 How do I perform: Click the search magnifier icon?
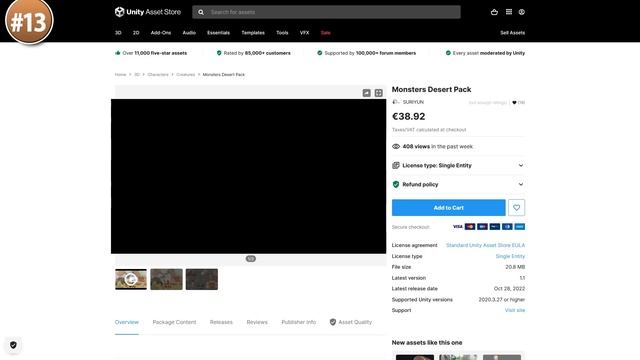201,12
